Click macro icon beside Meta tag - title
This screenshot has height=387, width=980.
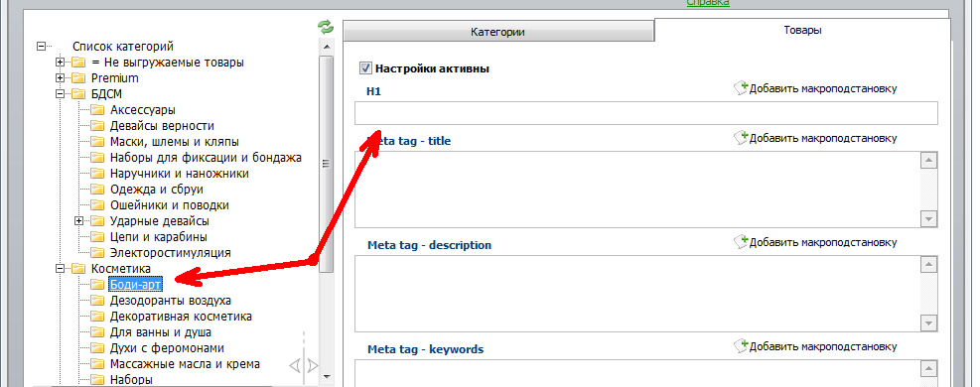click(x=741, y=137)
